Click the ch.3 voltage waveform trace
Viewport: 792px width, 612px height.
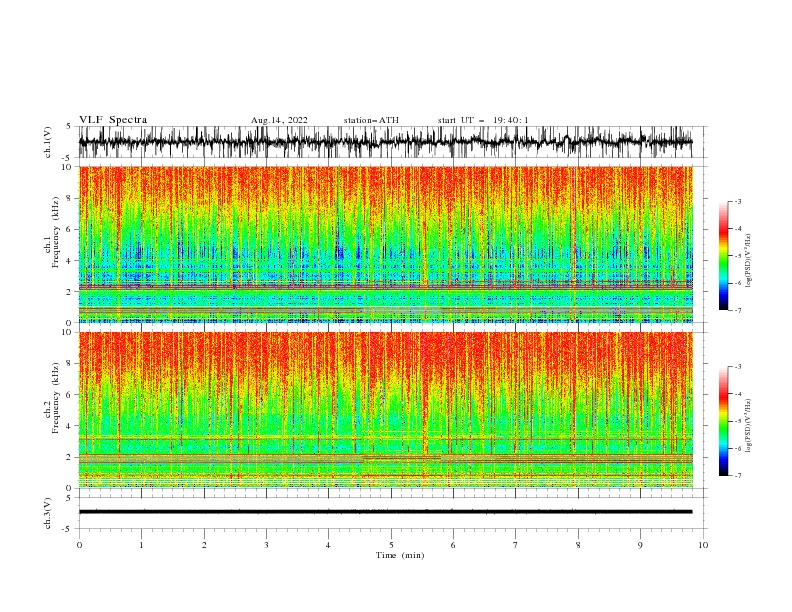tap(385, 512)
